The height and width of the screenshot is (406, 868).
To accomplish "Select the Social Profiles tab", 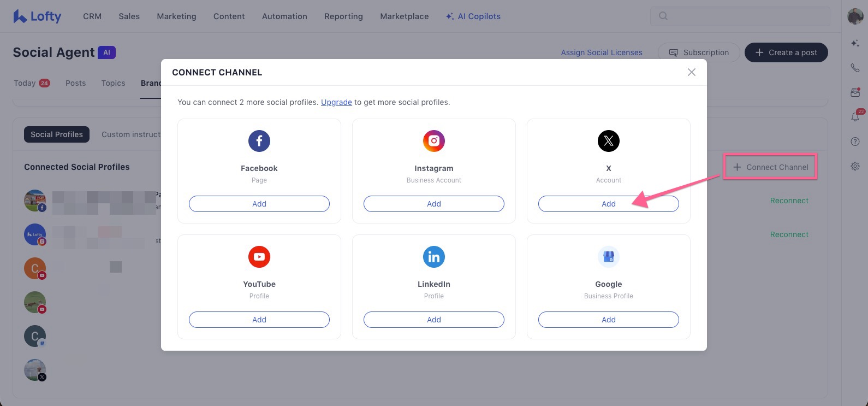I will coord(57,134).
